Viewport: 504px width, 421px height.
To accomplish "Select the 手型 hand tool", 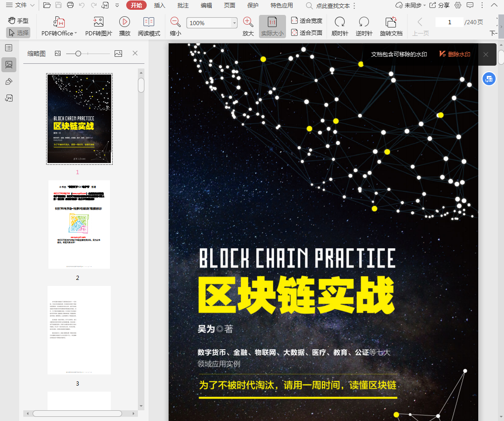I will pos(18,20).
